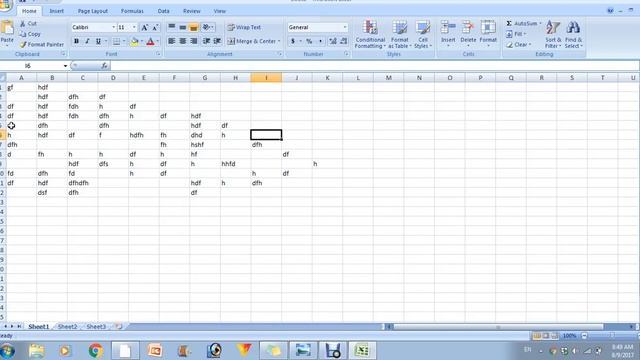Image resolution: width=640 pixels, height=360 pixels.
Task: Set top vertical alignment
Action: coord(172,27)
